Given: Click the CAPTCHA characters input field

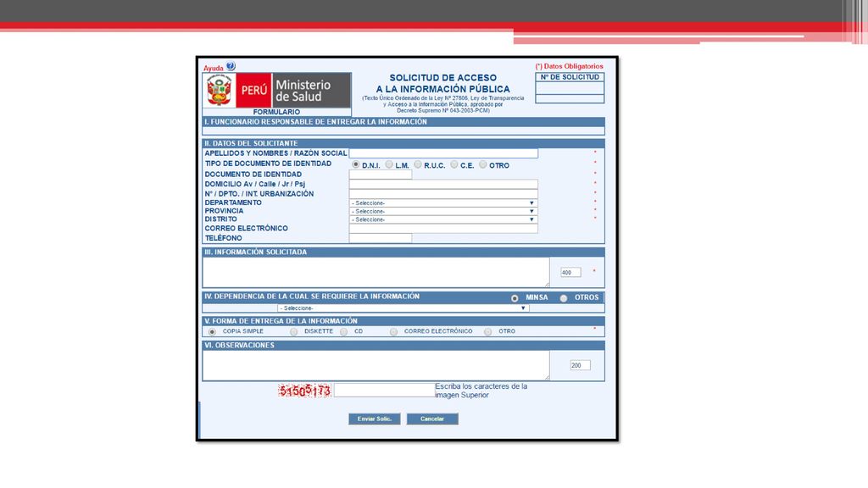Looking at the screenshot, I should pos(384,390).
